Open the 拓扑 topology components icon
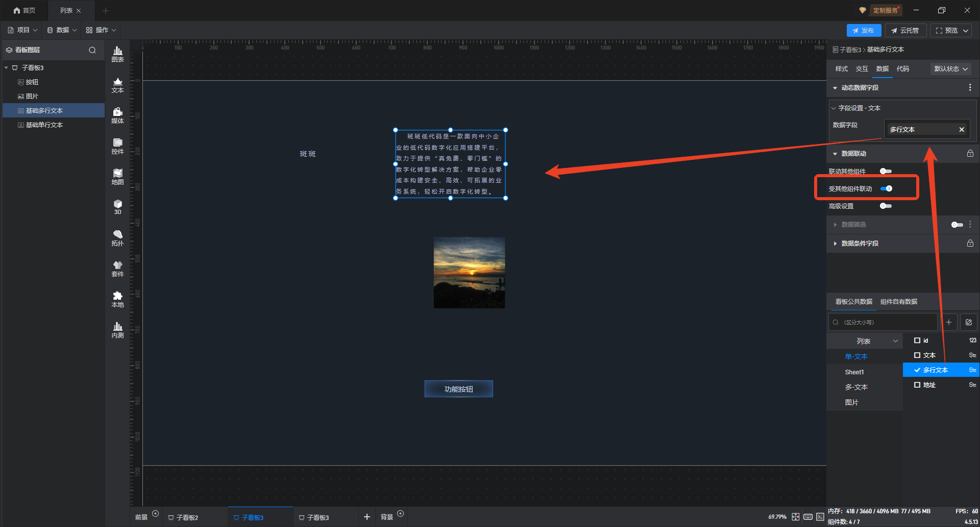The width and height of the screenshot is (980, 527). point(117,237)
